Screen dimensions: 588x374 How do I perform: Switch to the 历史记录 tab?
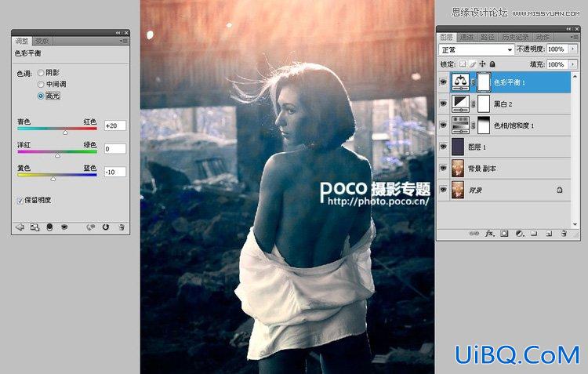coord(515,37)
